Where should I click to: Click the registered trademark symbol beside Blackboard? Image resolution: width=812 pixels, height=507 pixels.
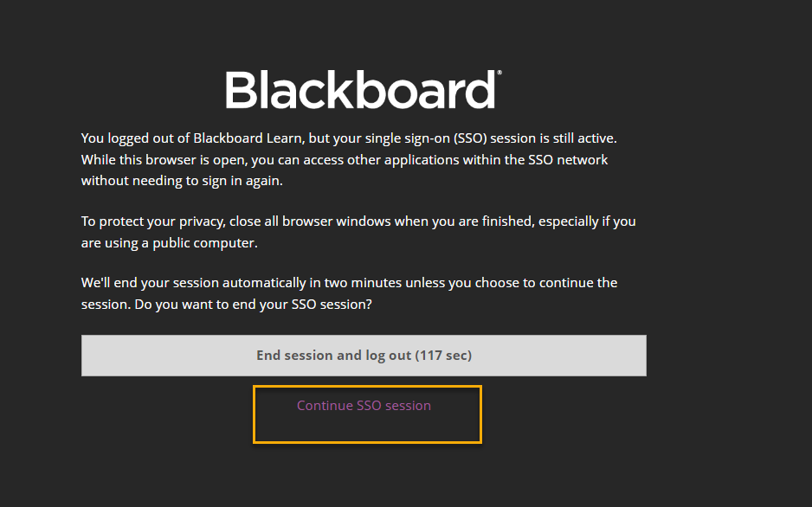coord(497,75)
